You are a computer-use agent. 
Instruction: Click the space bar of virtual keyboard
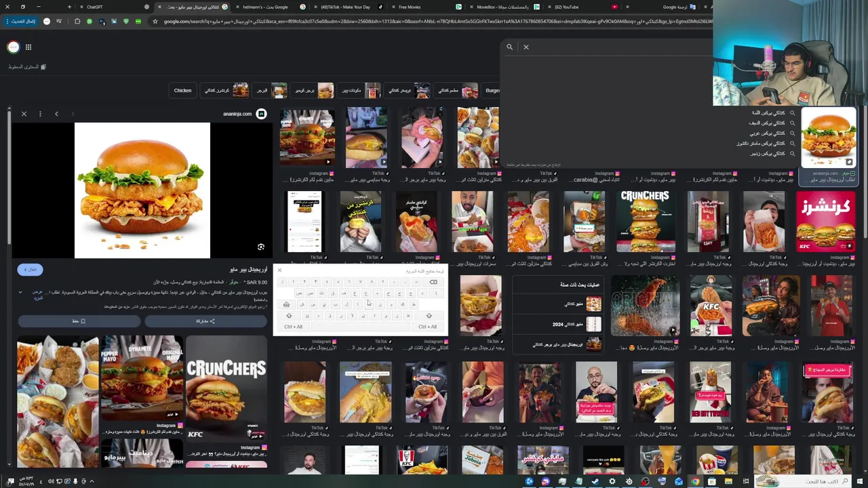361,327
